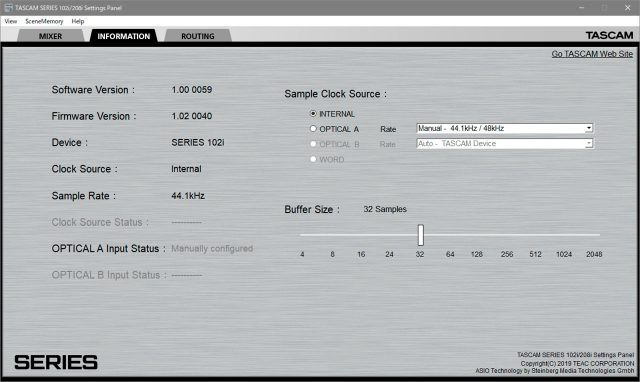Screen dimensions: 640x382
Task: Select OPTICAL B sample clock source
Action: click(313, 144)
